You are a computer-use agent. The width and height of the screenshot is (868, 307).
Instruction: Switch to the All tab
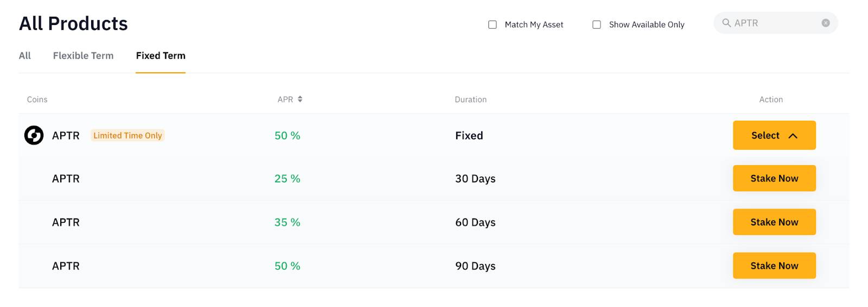pyautogui.click(x=25, y=55)
